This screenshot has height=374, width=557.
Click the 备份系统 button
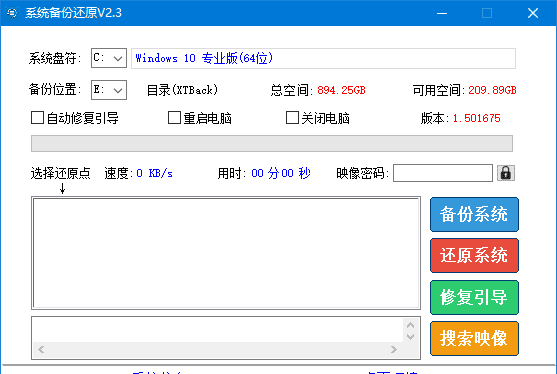tap(474, 215)
